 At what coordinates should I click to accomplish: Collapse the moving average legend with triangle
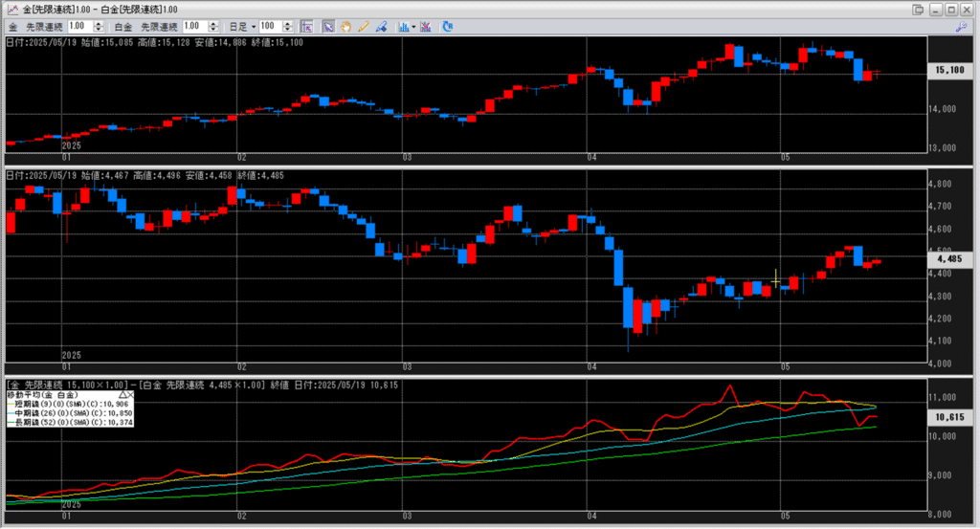coord(122,394)
